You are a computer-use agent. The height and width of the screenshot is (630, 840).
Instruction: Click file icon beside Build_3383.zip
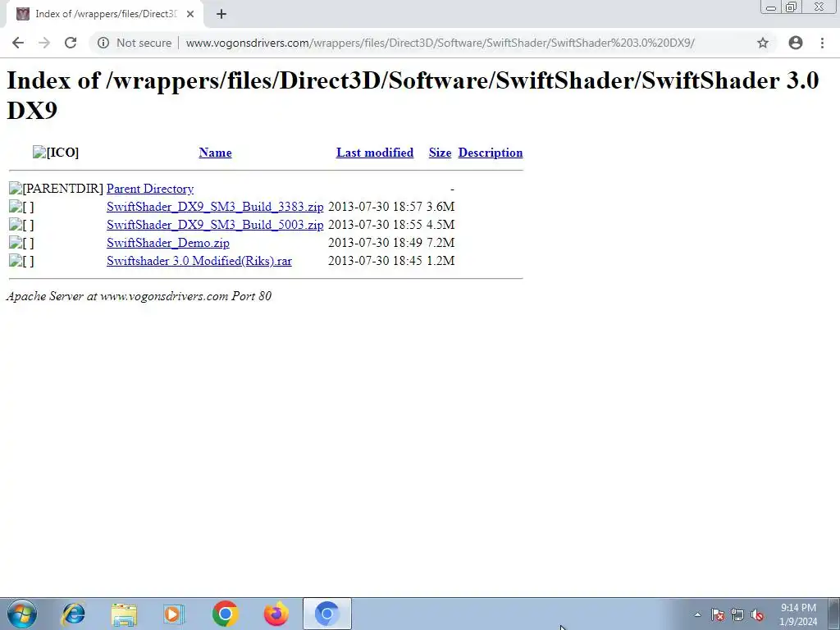coord(21,207)
